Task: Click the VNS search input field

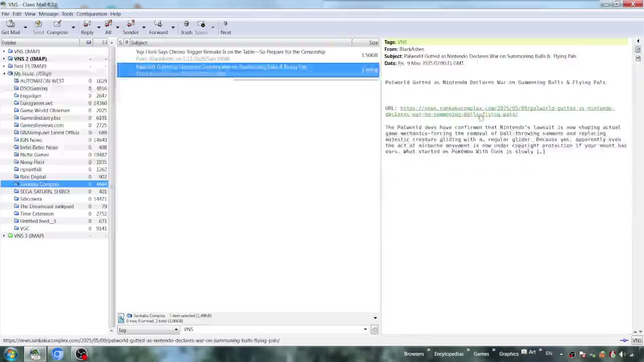Action: point(275,330)
